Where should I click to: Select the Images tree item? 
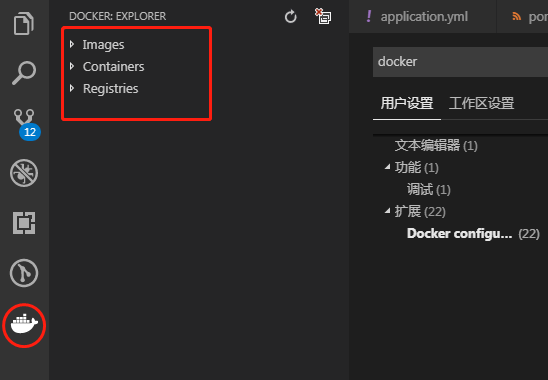pyautogui.click(x=103, y=45)
